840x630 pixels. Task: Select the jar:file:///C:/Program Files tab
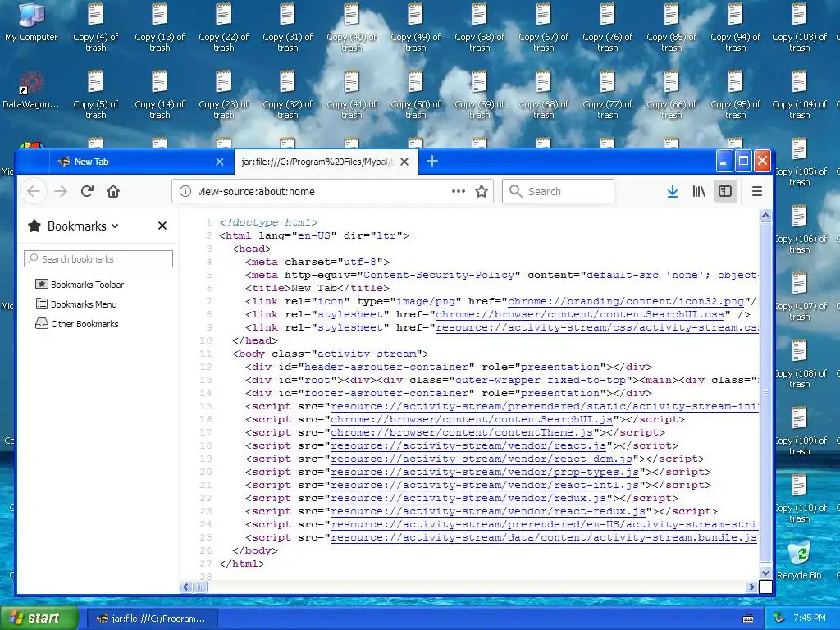tap(317, 162)
